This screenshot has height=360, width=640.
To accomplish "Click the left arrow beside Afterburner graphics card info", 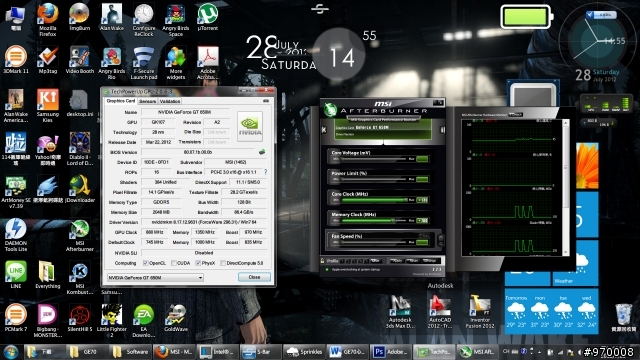I will pyautogui.click(x=324, y=130).
